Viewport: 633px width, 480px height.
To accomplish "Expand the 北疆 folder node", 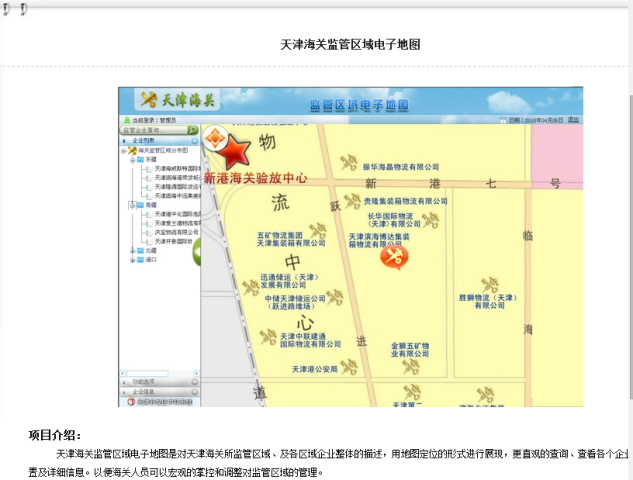I will pos(132,251).
